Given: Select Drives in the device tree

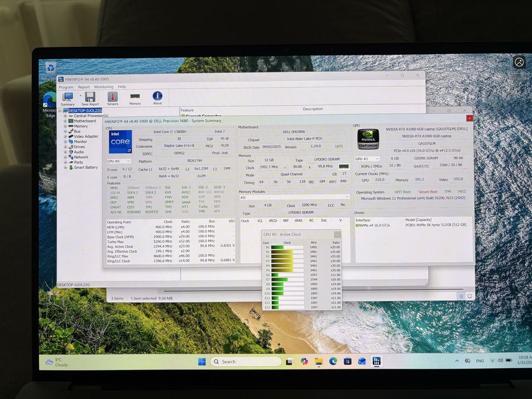Looking at the screenshot, I should pos(79,147).
